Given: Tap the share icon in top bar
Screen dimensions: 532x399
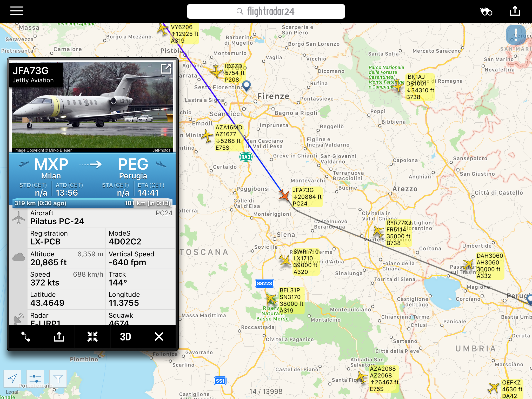Looking at the screenshot, I should tap(515, 11).
